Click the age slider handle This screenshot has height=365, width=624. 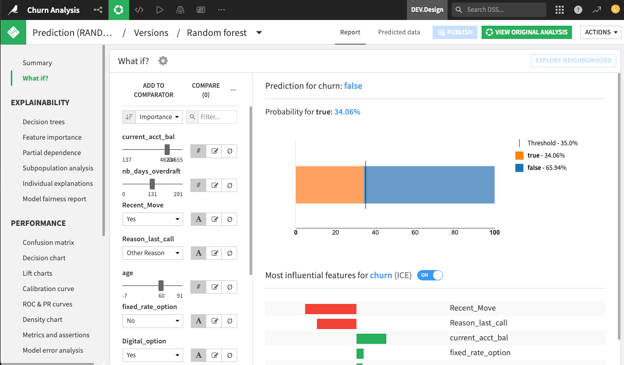[x=161, y=285]
